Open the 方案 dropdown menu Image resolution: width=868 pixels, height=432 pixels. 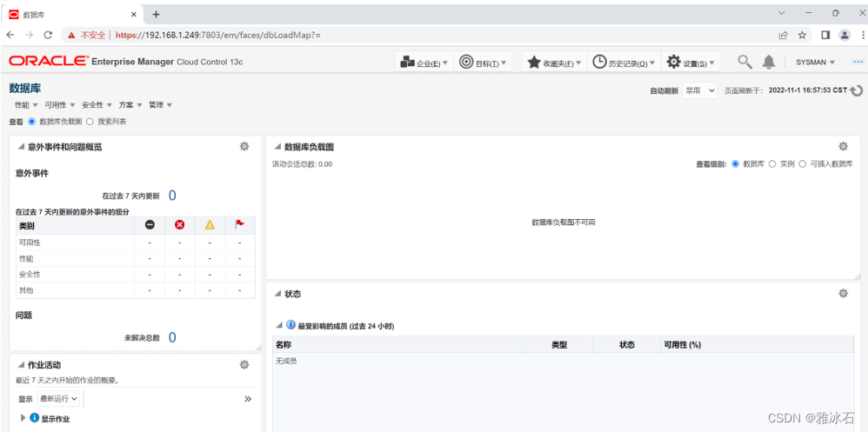(x=130, y=104)
